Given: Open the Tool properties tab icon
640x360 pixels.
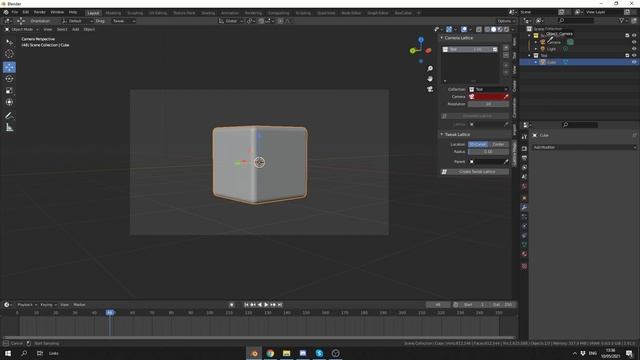Looking at the screenshot, I should [x=524, y=137].
